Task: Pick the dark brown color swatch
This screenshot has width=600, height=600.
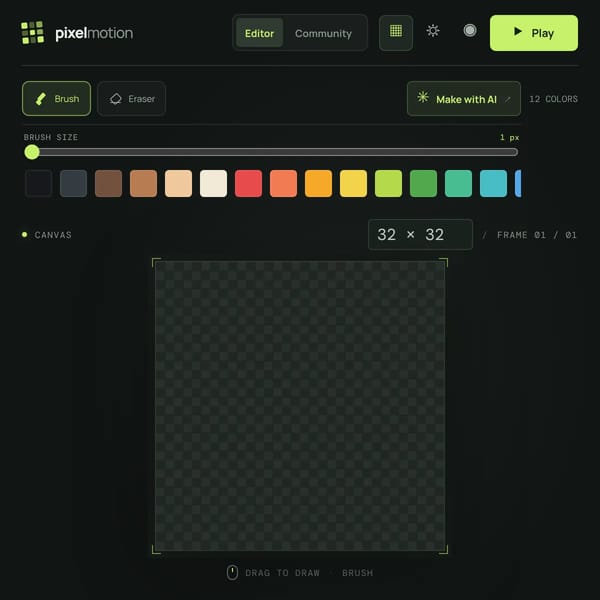Action: pos(109,184)
